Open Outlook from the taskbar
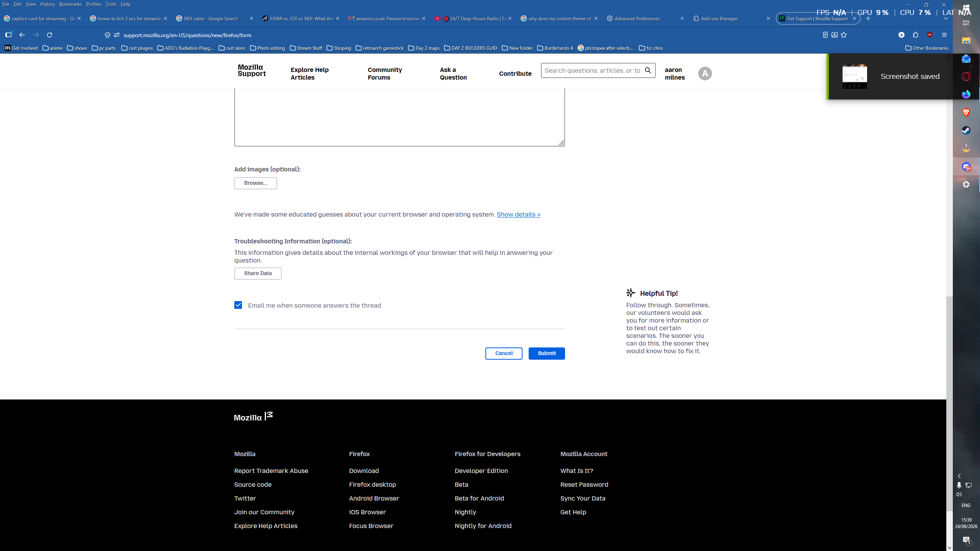This screenshot has width=980, height=551. click(x=966, y=59)
